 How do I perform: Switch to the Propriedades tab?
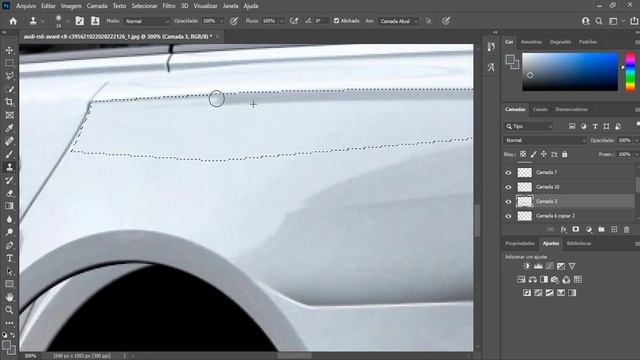coord(520,243)
